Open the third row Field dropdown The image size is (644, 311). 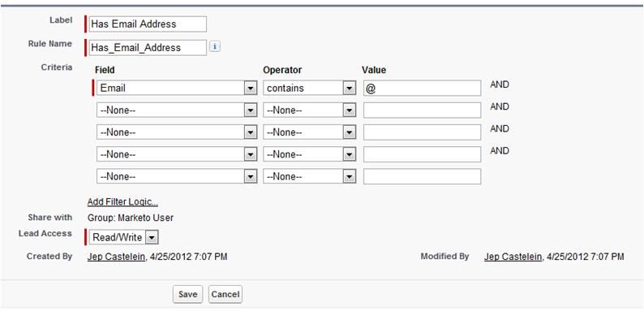[x=177, y=132]
